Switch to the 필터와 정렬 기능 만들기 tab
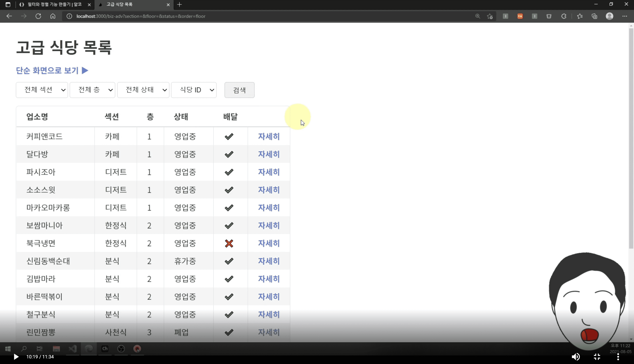Screen dimensions: 634x364 54,4
